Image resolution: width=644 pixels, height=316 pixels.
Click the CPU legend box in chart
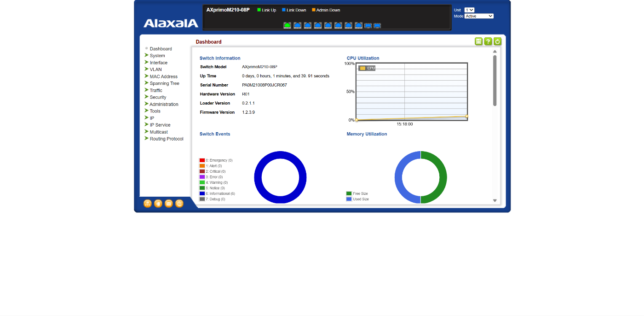coord(367,68)
